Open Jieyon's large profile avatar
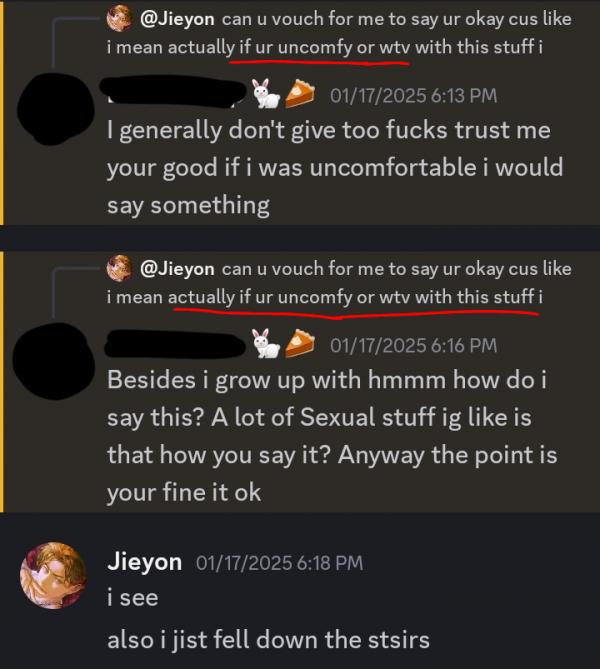 click(53, 576)
